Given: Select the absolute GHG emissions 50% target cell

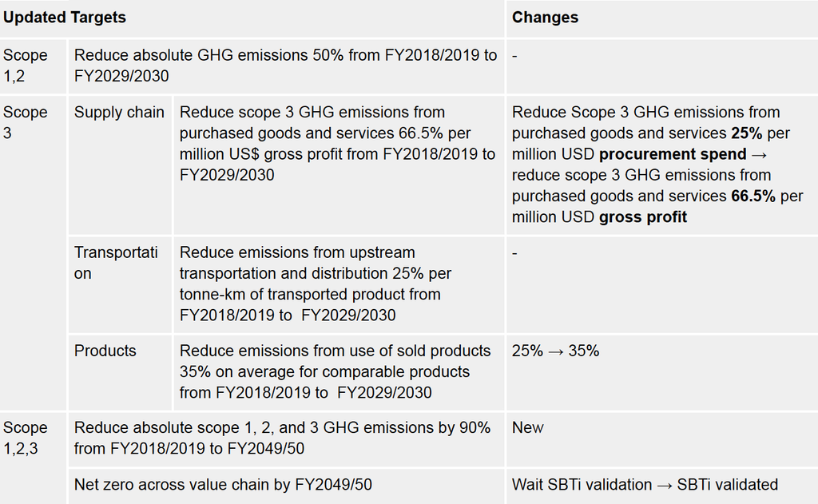Looking at the screenshot, I should (287, 66).
